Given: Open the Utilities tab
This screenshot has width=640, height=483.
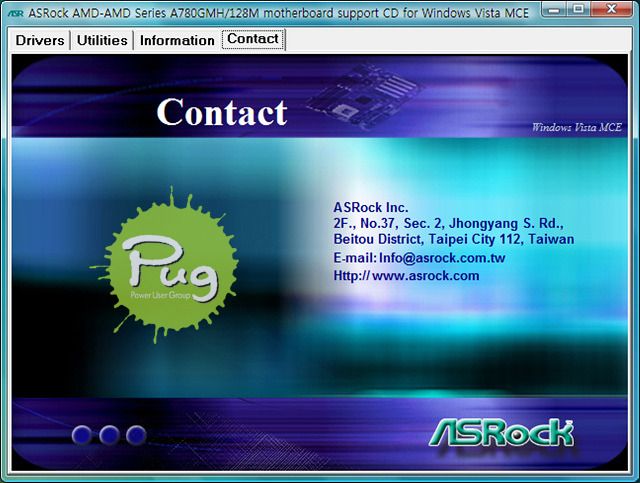Looking at the screenshot, I should click(x=102, y=40).
